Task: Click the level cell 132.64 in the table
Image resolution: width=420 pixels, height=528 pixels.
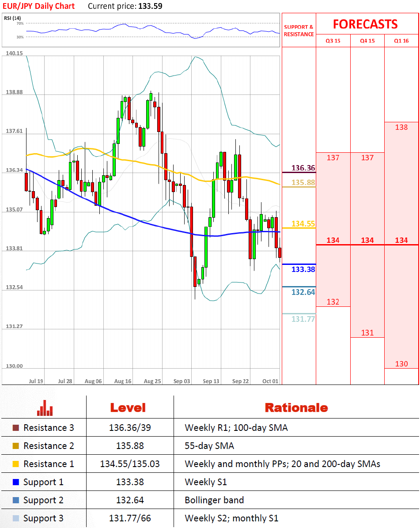Action: 130,500
